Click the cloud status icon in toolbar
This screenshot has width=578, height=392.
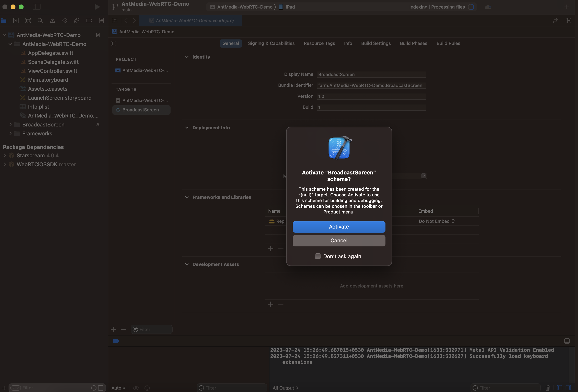pyautogui.click(x=488, y=7)
